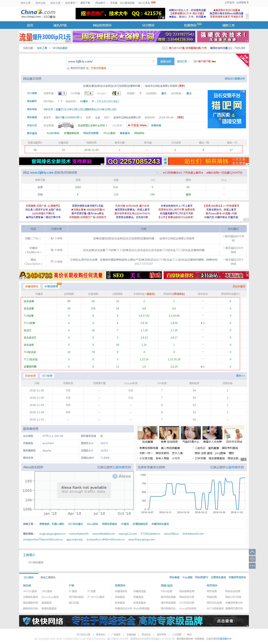Switch to the 历史收录 tab

(30, 376)
